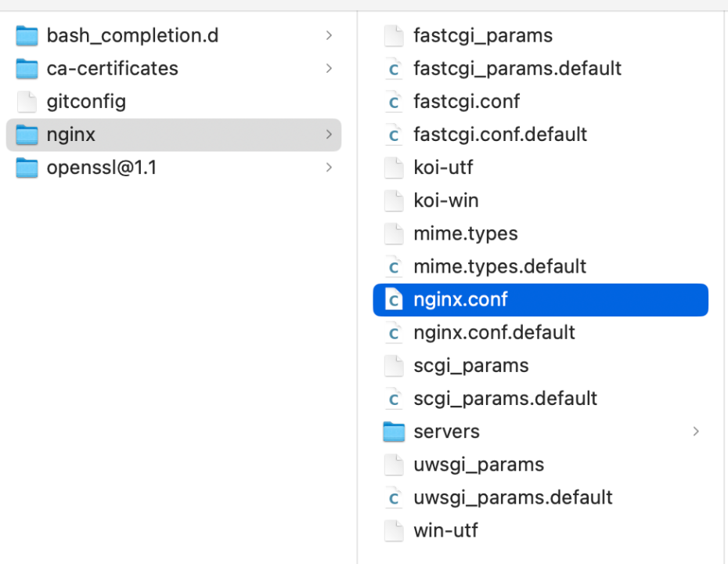Viewport: 728px width, 564px height.
Task: Click the mime.types blank file icon
Action: (x=394, y=233)
